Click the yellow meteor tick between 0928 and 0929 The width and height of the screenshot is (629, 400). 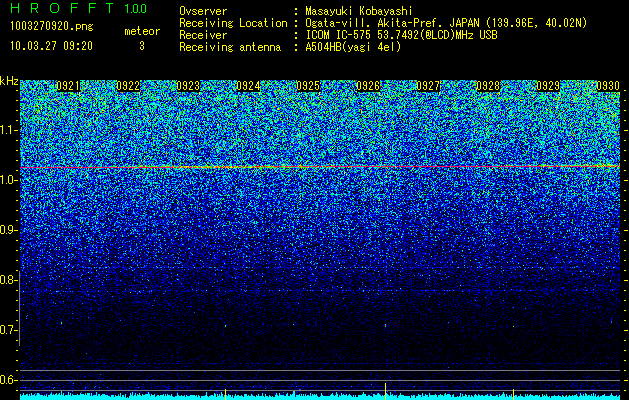tap(513, 394)
